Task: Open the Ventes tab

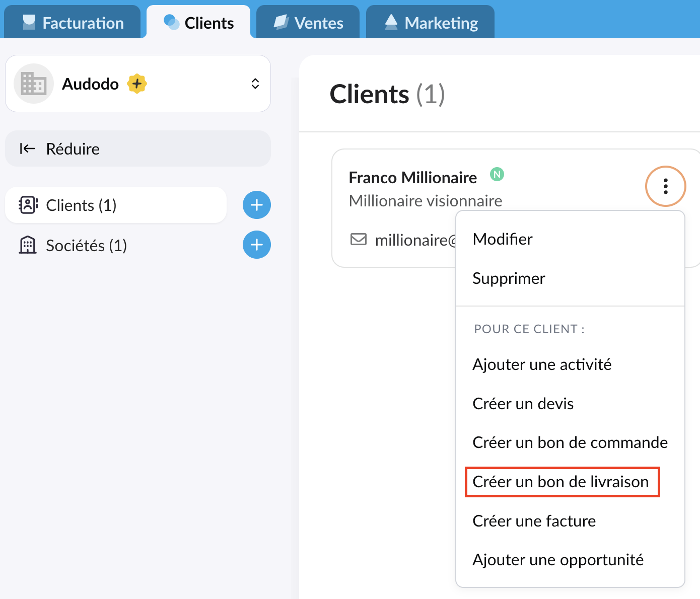Action: 308,23
